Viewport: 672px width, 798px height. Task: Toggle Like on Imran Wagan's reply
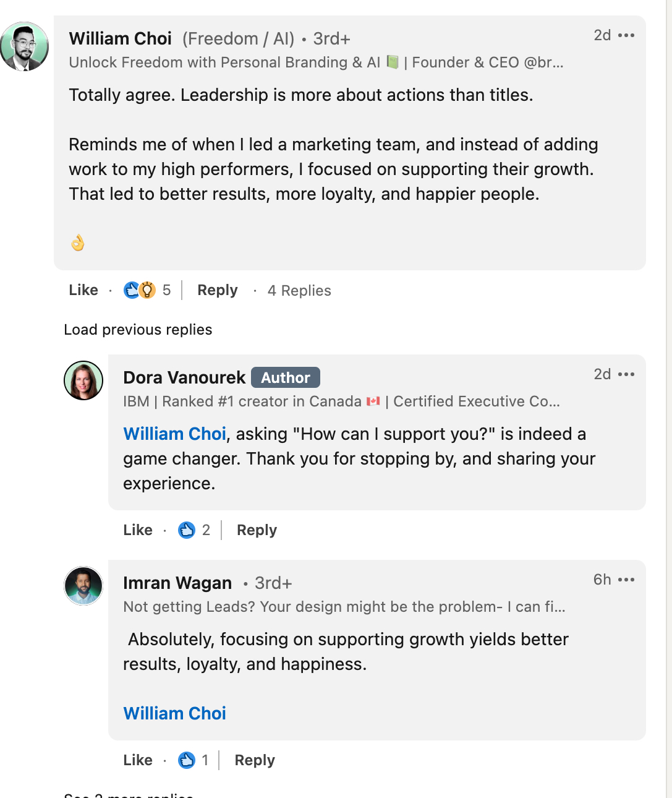pyautogui.click(x=137, y=760)
